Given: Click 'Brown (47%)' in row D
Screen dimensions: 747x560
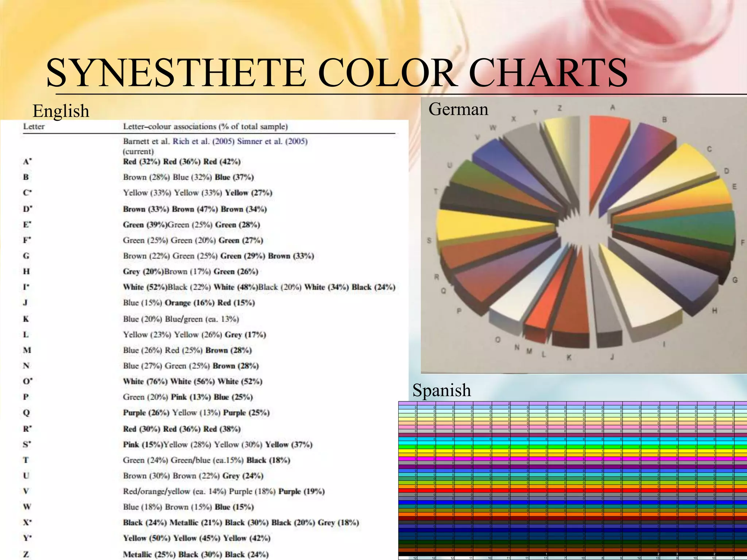Looking at the screenshot, I should click(x=195, y=209).
